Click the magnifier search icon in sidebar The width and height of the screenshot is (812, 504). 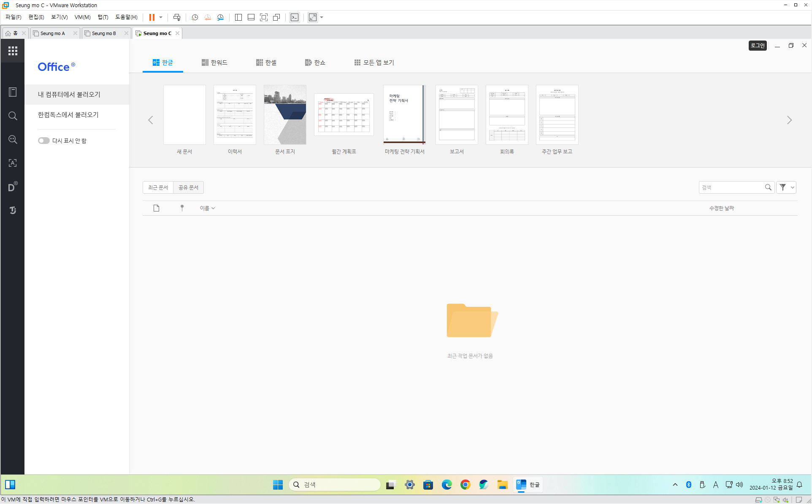[13, 116]
